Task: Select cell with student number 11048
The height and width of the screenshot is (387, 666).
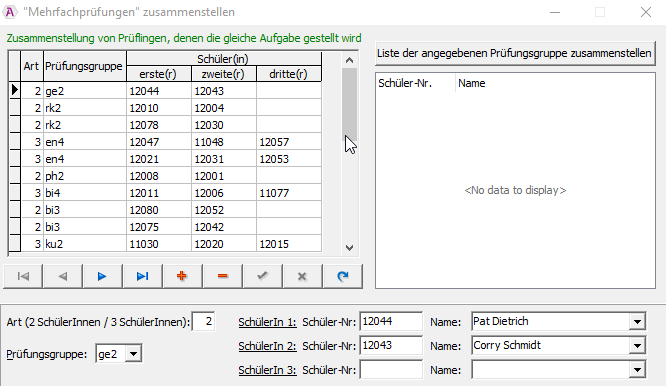Action: click(x=223, y=142)
